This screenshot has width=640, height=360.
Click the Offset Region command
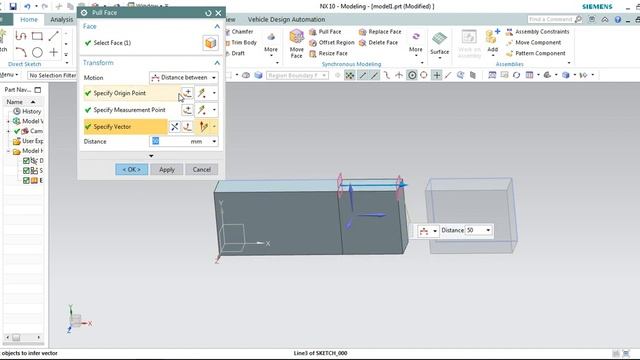[x=332, y=42]
